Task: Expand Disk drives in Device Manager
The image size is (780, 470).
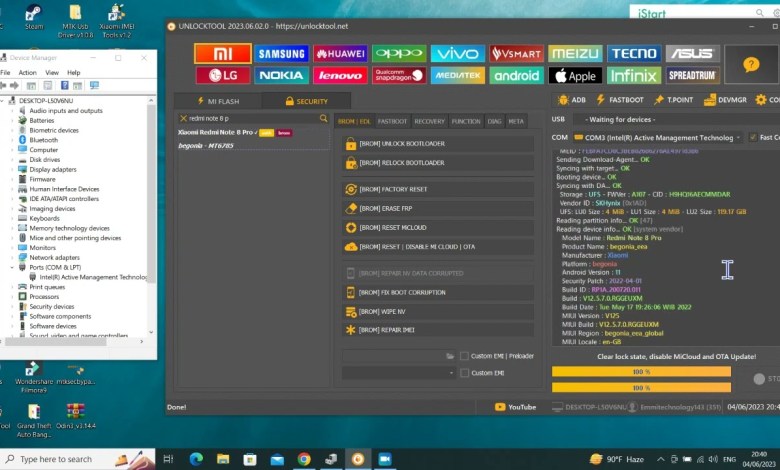Action: click(x=12, y=160)
